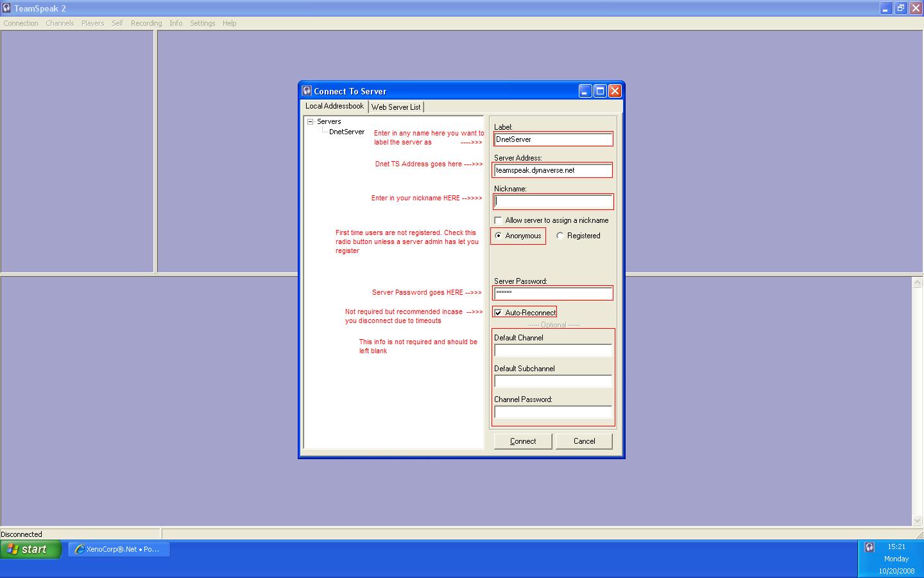Screen dimensions: 924x578
Task: Click the Disconnected status bar text
Action: click(22, 534)
